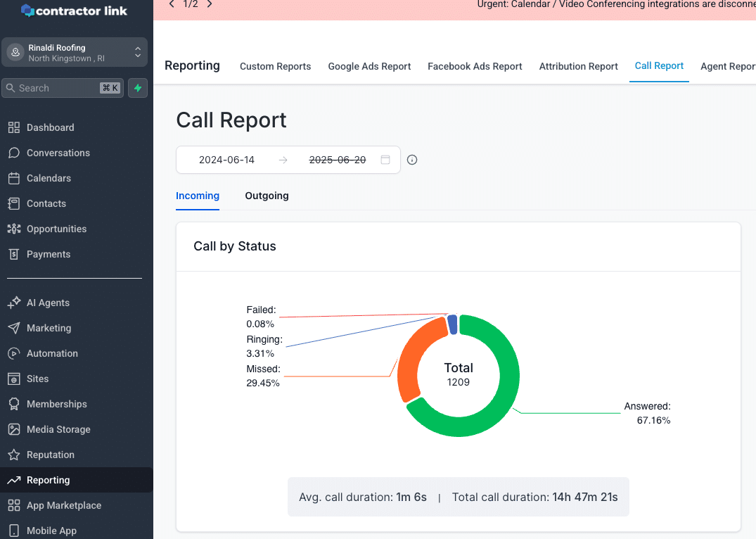Image resolution: width=756 pixels, height=539 pixels.
Task: Click the AI Agents sparkle icon
Action: (13, 303)
